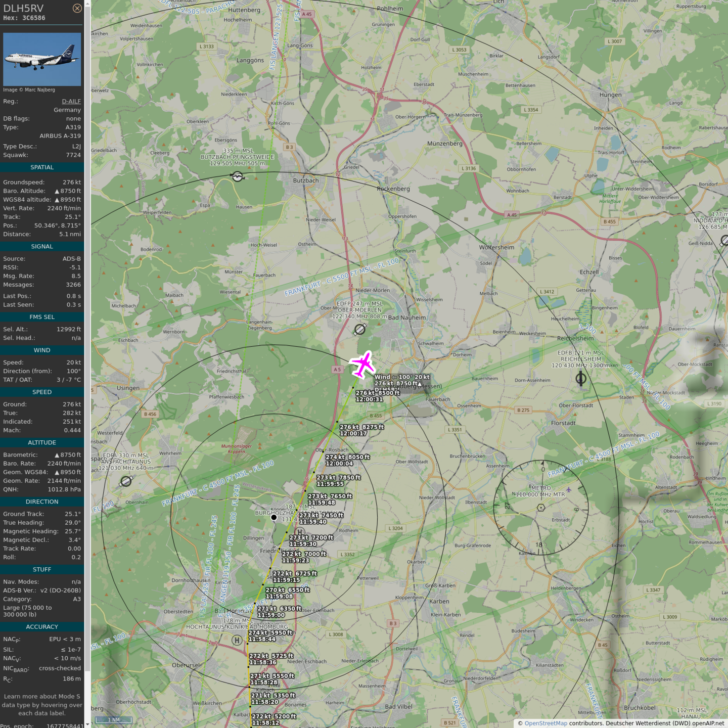
Task: Open the OpenStreetMap attribution link
Action: 545,723
